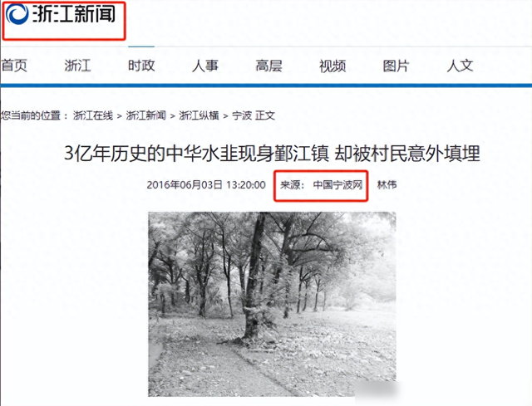Open the 浙江 navigation menu item

[77, 66]
